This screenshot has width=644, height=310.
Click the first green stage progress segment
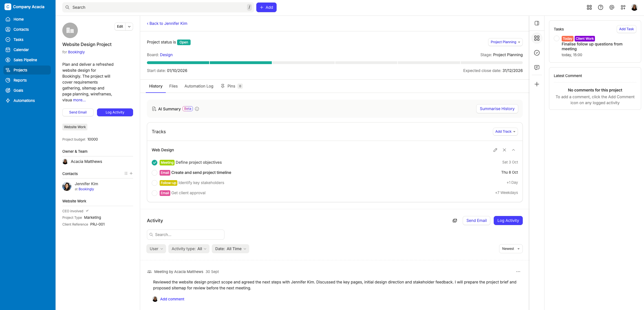tap(178, 63)
